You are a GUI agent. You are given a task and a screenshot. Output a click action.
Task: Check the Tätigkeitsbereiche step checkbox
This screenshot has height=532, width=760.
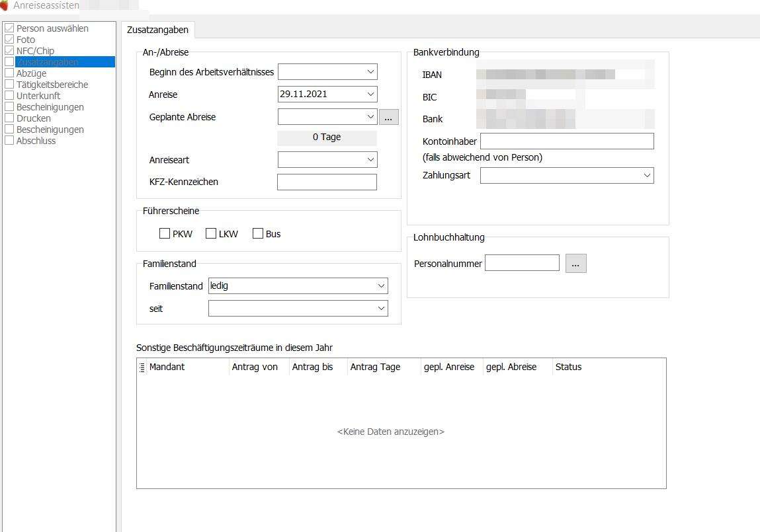tap(9, 84)
